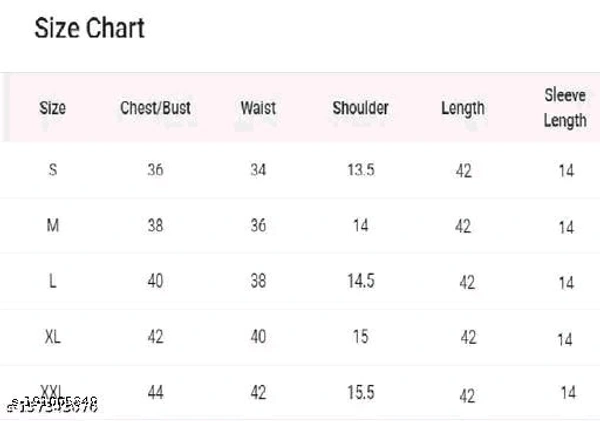Select the L size row label
Image resolution: width=600 pixels, height=421 pixels.
(53, 281)
